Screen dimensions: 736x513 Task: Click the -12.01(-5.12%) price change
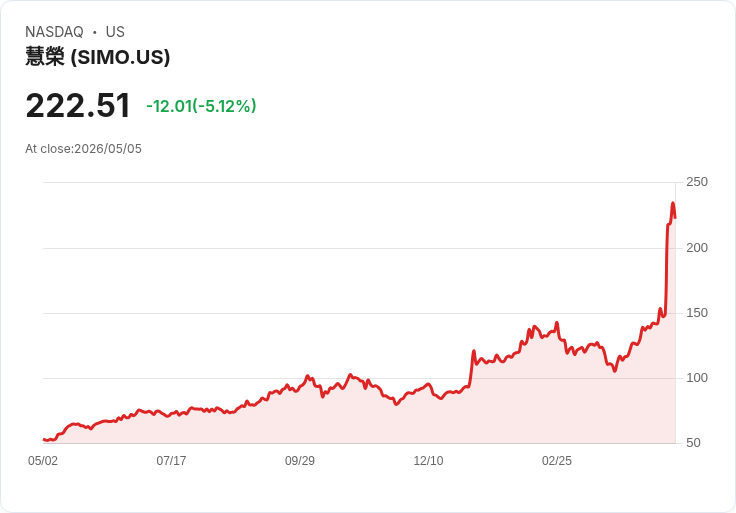pyautogui.click(x=201, y=106)
